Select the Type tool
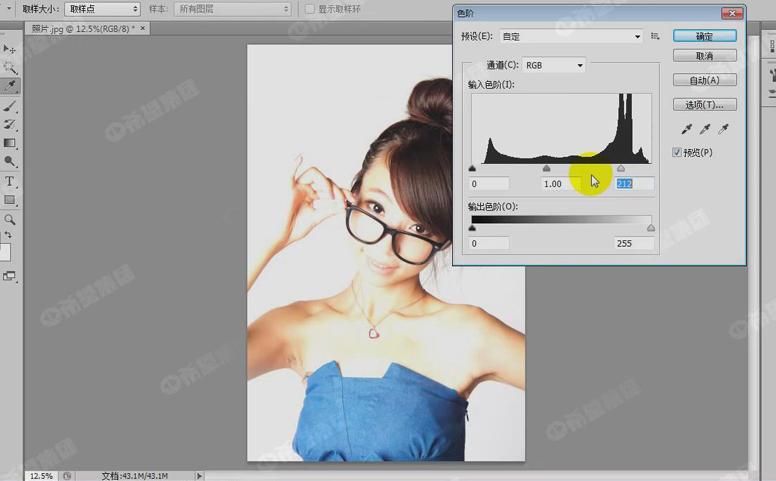This screenshot has width=776, height=481. point(10,181)
